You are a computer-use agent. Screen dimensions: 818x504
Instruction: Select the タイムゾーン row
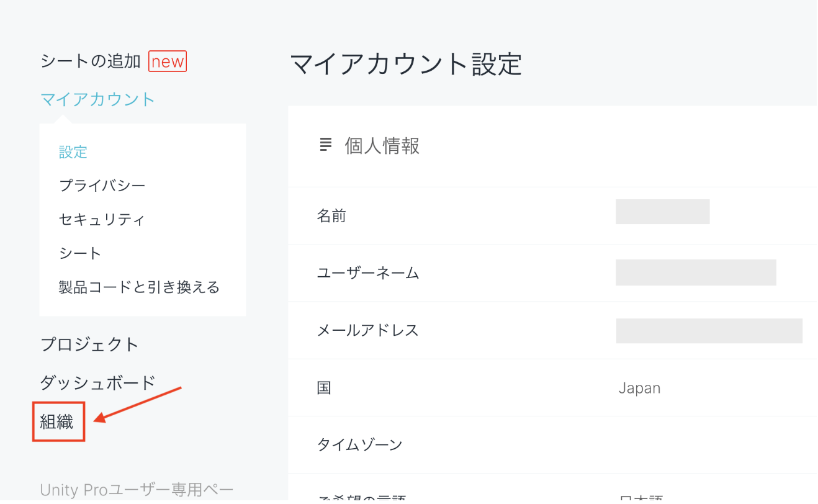[x=359, y=445]
